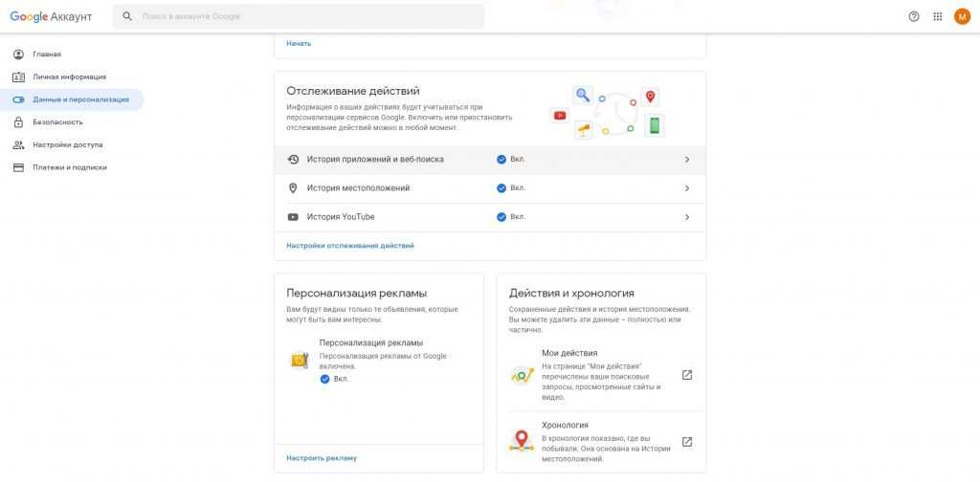Toggle История приложений и веб-поиска Вкл. checkmark
980x482 pixels.
click(x=501, y=160)
